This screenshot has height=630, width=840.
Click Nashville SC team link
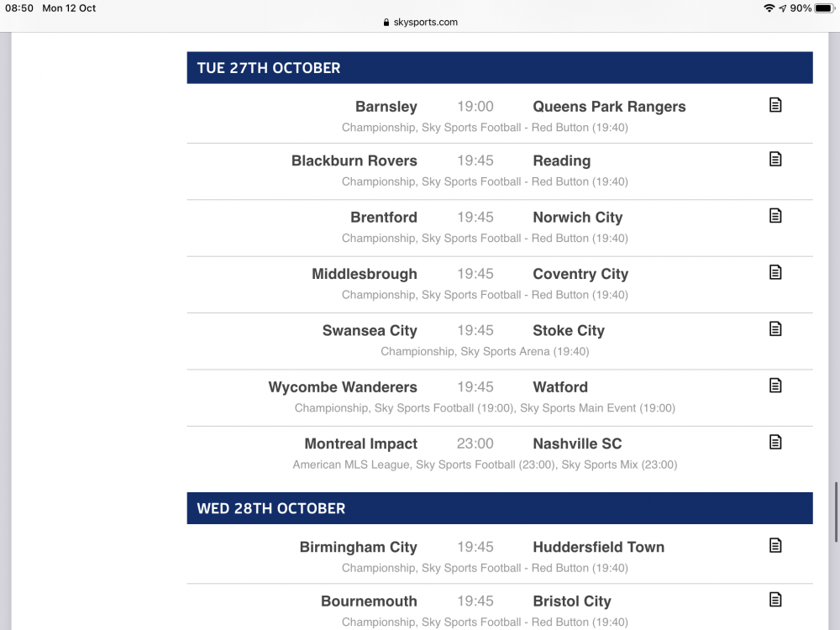click(x=577, y=444)
